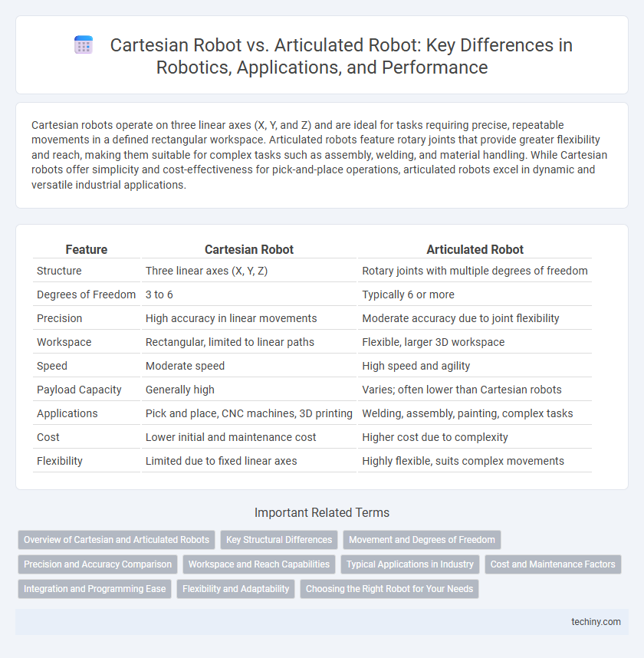Click the 'Structure' row label

point(59,271)
